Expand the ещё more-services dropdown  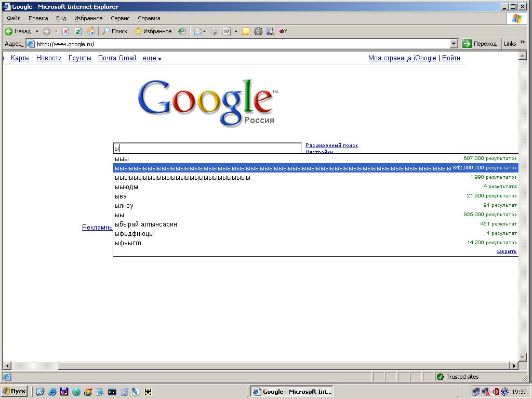coord(152,58)
